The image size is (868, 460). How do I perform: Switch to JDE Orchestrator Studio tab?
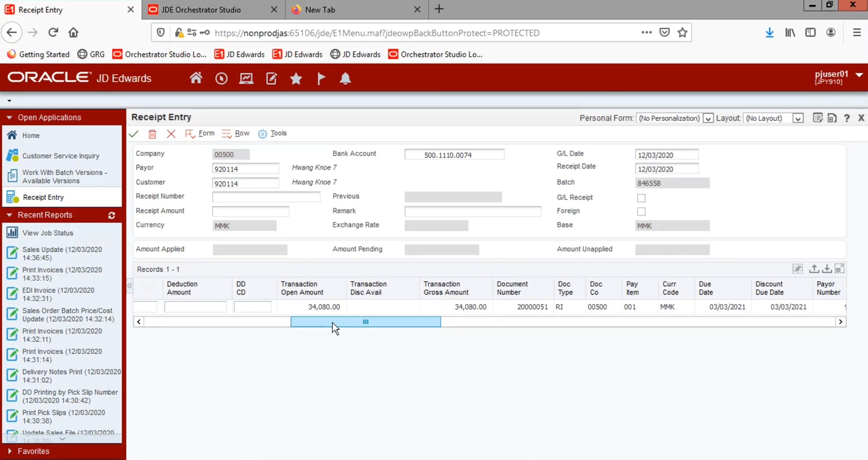pyautogui.click(x=201, y=10)
